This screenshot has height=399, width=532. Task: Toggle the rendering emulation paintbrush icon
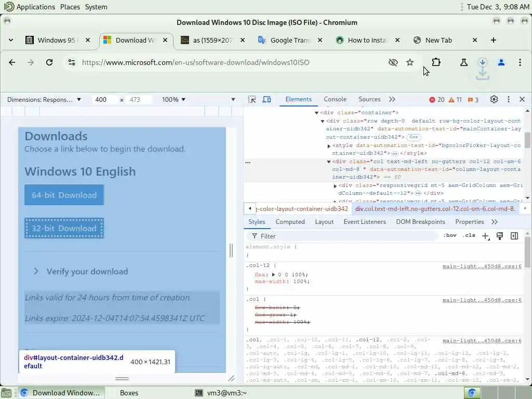[500, 236]
